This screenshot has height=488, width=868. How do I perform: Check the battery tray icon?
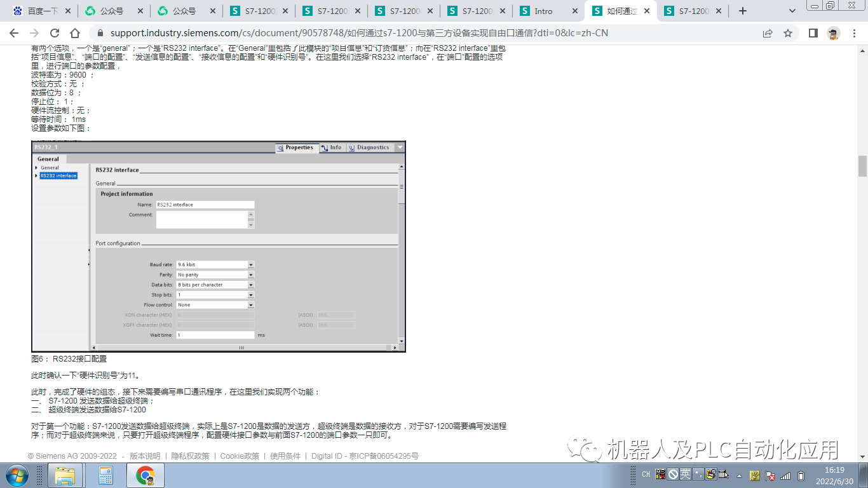(x=801, y=475)
